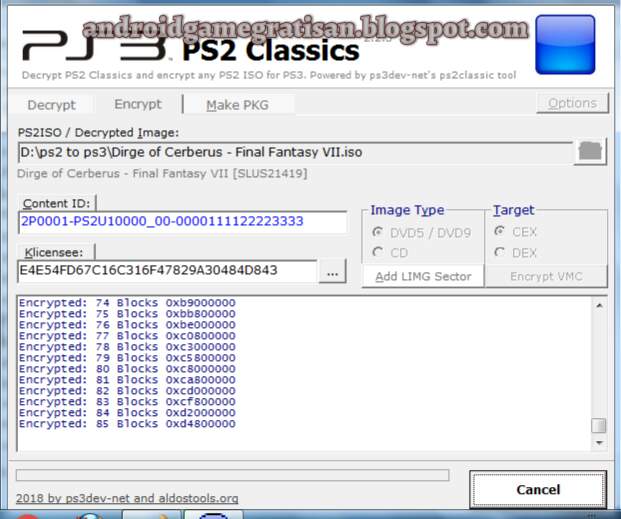This screenshot has width=621, height=519.
Task: Click log line 'Encrypted: 85 Blocks 0xd4800000'
Action: click(x=127, y=424)
